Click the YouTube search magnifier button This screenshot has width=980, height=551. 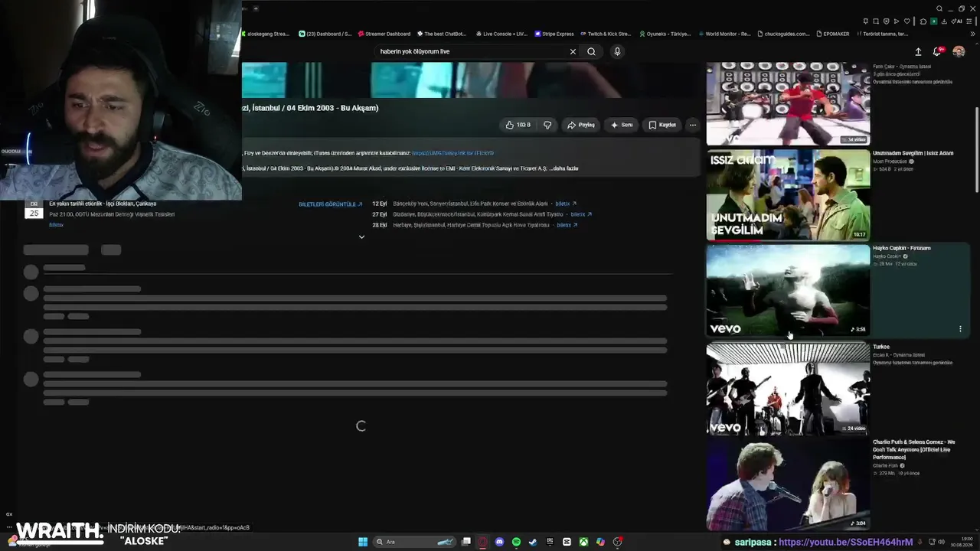591,51
